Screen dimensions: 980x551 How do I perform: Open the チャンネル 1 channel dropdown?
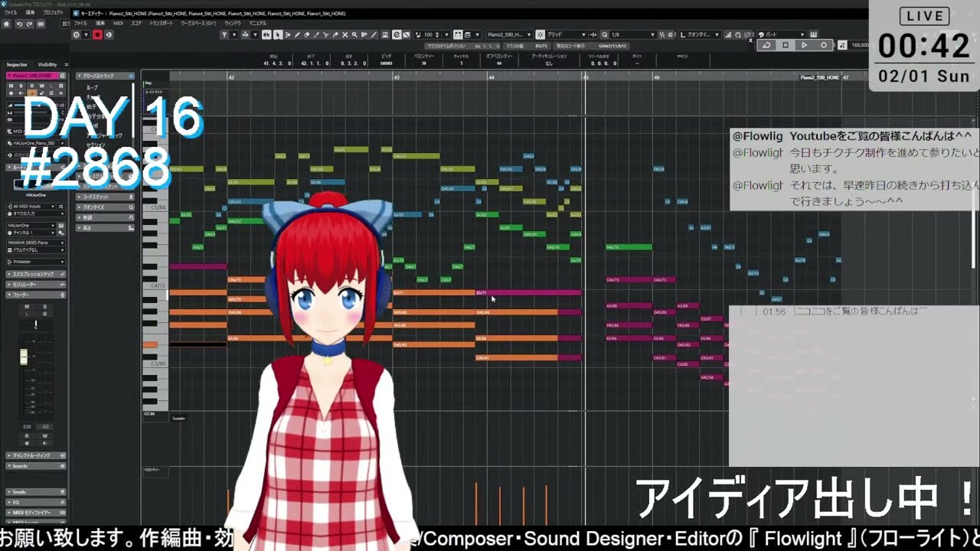[31, 233]
